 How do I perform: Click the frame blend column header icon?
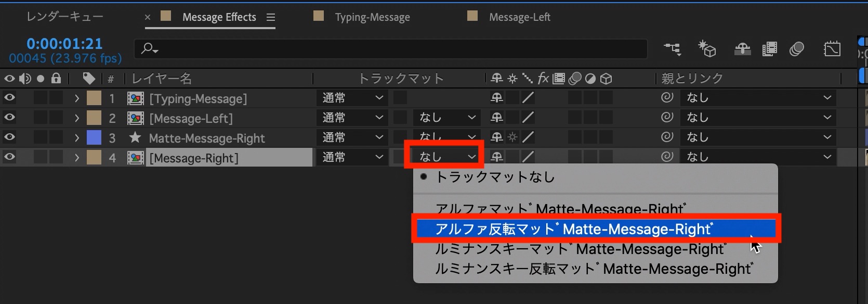[559, 79]
